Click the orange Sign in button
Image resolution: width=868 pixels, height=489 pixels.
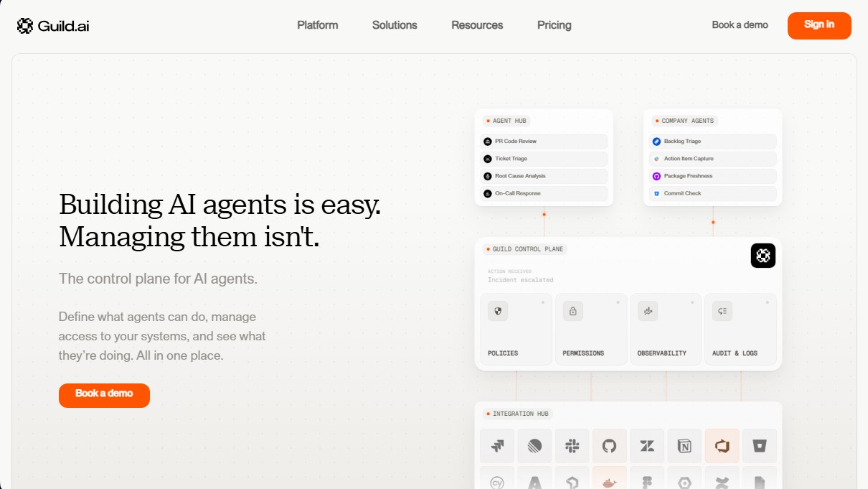click(819, 26)
